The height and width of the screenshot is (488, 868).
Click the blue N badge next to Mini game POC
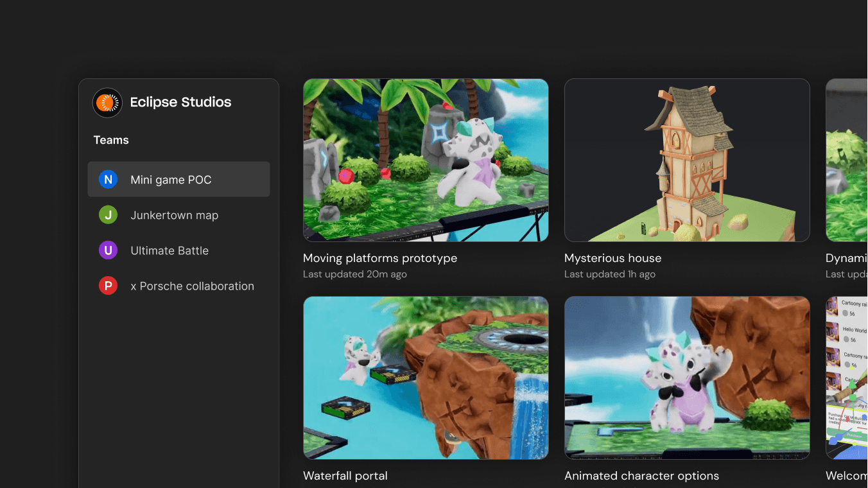108,179
